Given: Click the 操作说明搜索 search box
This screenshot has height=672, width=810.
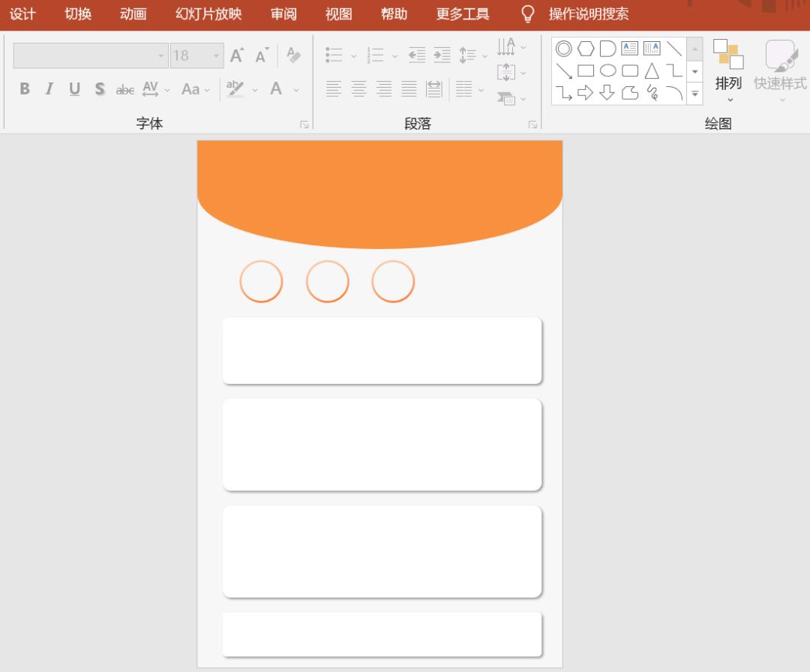Looking at the screenshot, I should pyautogui.click(x=588, y=14).
